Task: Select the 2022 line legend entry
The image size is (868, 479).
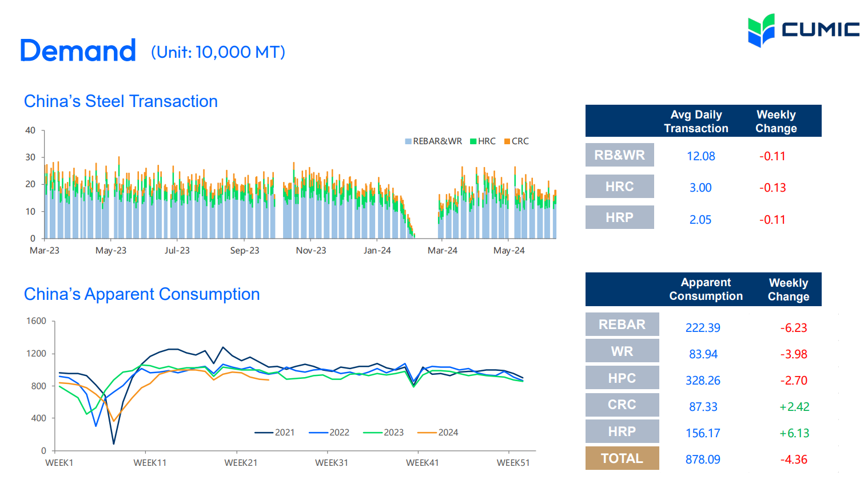Action: (329, 433)
